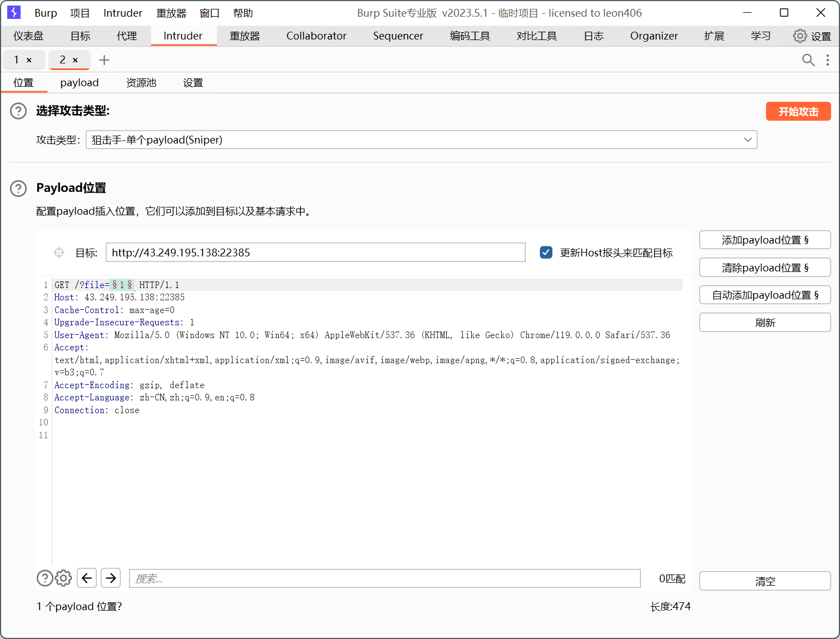Image resolution: width=840 pixels, height=639 pixels.
Task: Go to previous search match arrow
Action: click(x=87, y=578)
